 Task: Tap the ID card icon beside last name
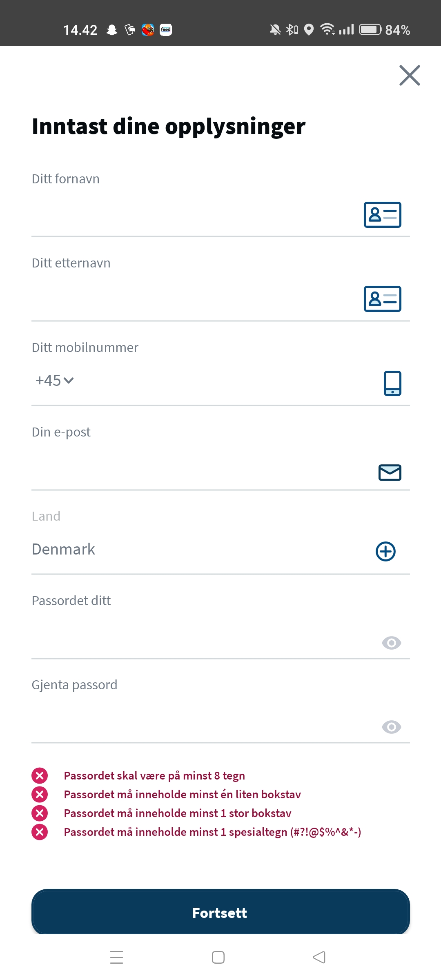tap(382, 299)
